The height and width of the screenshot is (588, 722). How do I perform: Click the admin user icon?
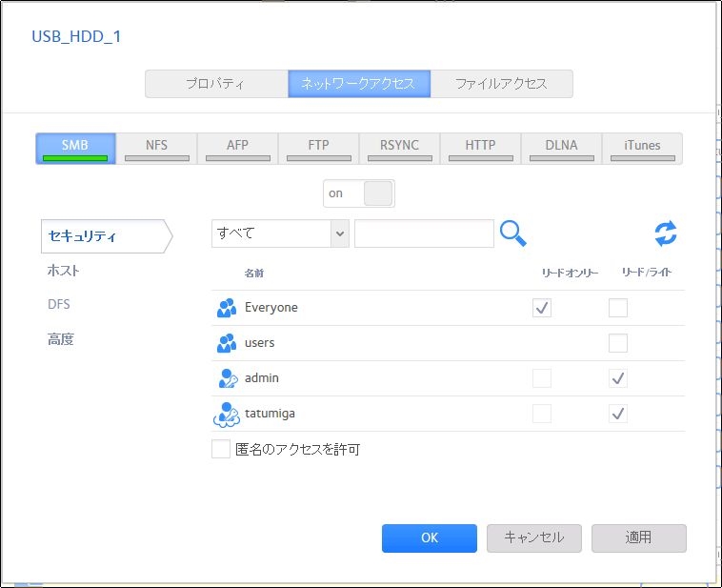228,378
